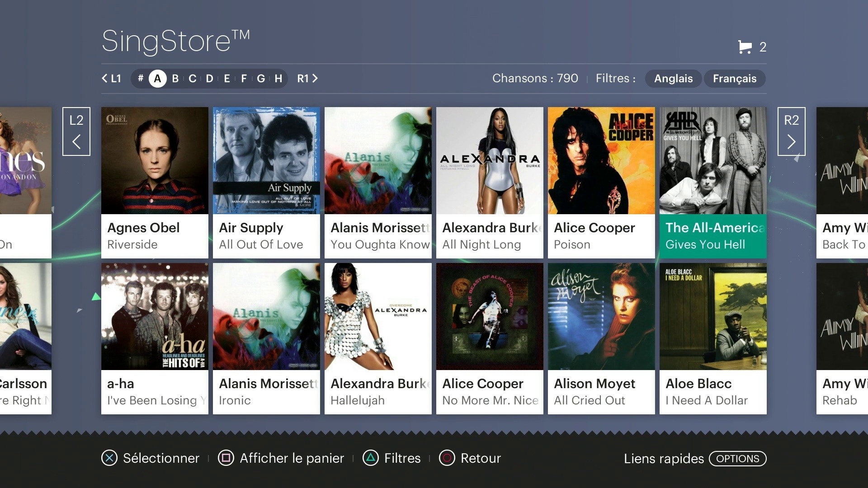Click the L1 left chevron arrow
The width and height of the screenshot is (868, 488).
pyautogui.click(x=104, y=78)
